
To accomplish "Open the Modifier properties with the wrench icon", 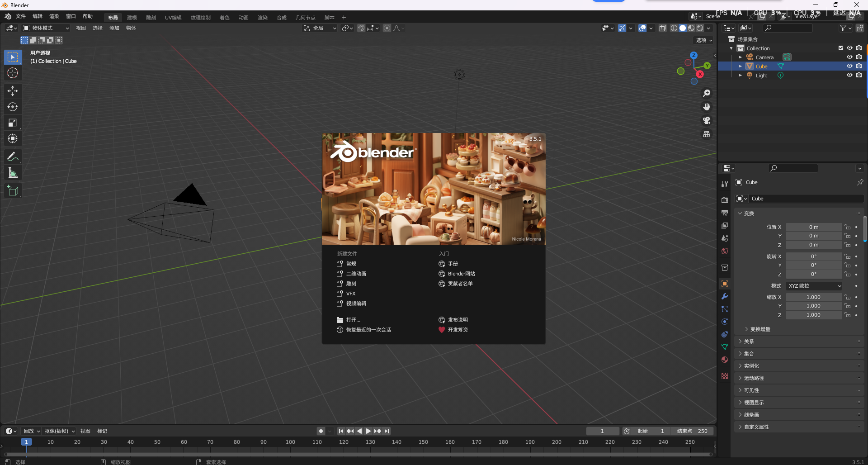I will coord(724,296).
